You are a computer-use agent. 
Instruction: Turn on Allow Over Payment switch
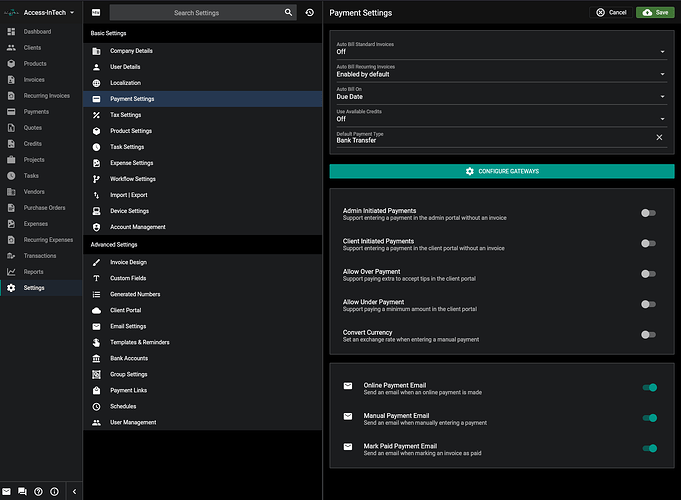tap(648, 274)
